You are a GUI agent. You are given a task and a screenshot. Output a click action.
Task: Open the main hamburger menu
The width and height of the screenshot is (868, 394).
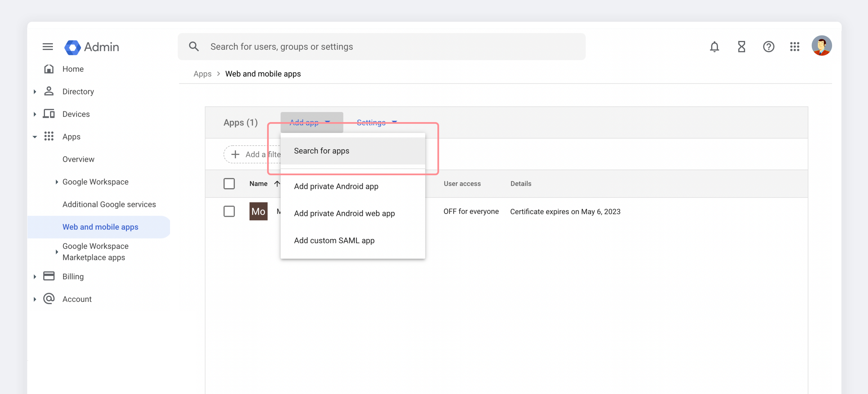click(48, 46)
